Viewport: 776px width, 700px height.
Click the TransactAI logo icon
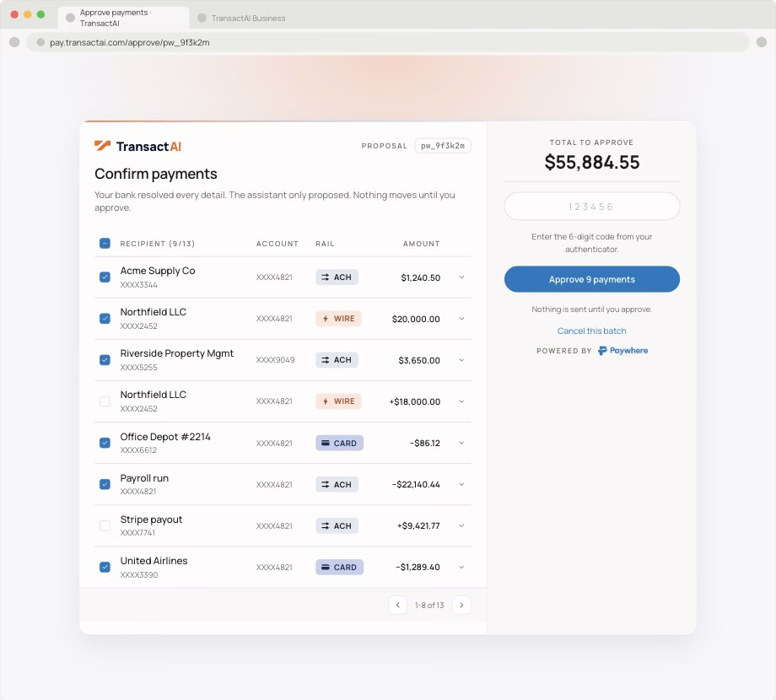point(102,146)
